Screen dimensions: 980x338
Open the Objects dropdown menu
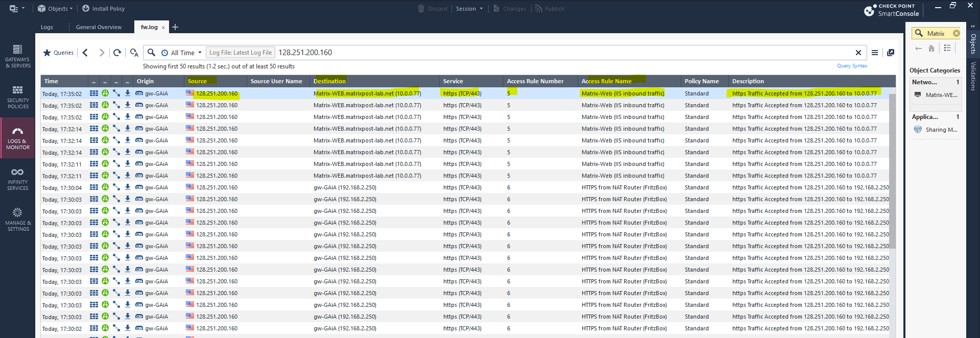(x=55, y=9)
